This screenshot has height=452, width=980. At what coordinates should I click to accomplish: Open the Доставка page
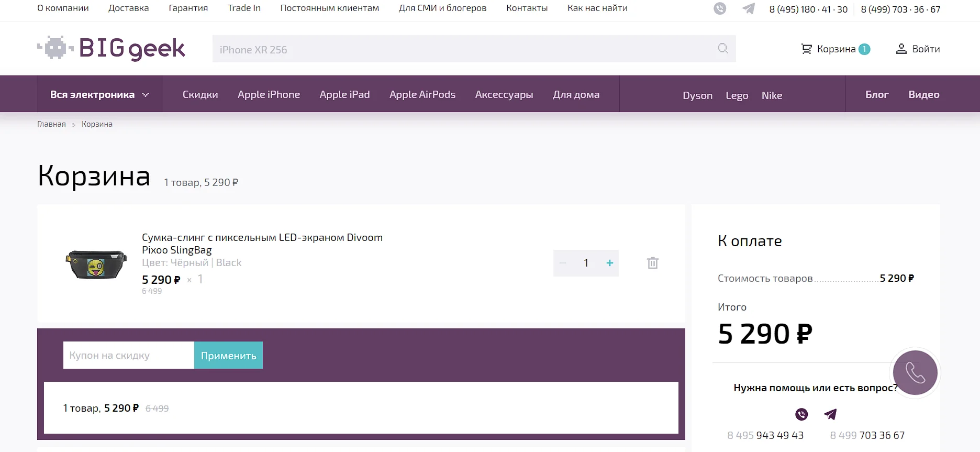pos(129,8)
